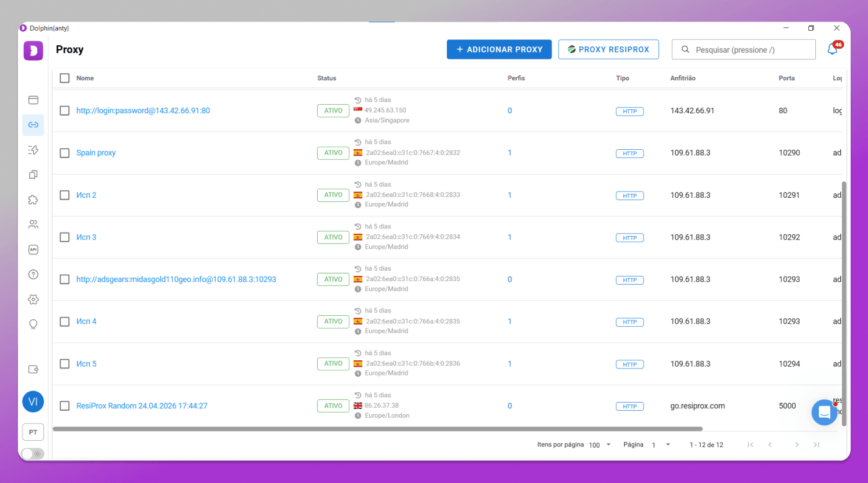
Task: Open the page number dropdown
Action: pos(661,445)
